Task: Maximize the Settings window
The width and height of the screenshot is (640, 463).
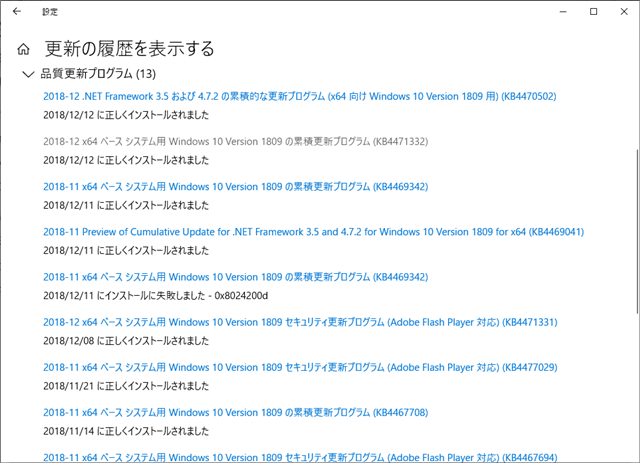Action: click(593, 11)
